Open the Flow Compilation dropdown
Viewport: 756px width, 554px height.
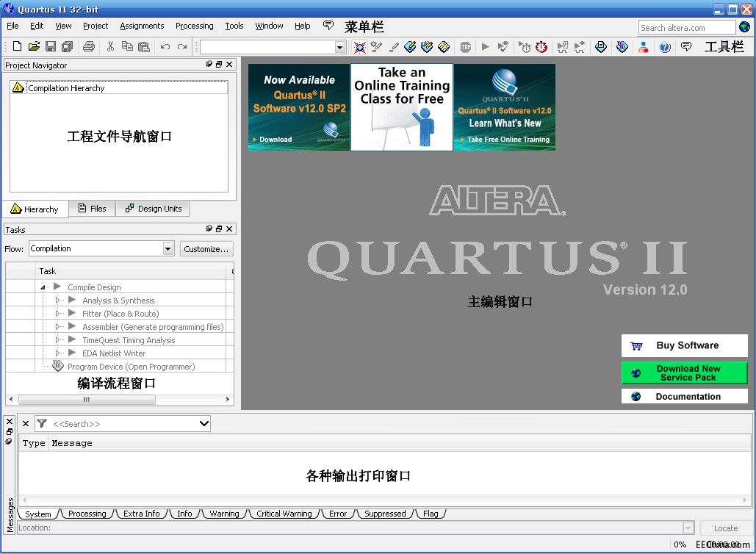pos(168,249)
